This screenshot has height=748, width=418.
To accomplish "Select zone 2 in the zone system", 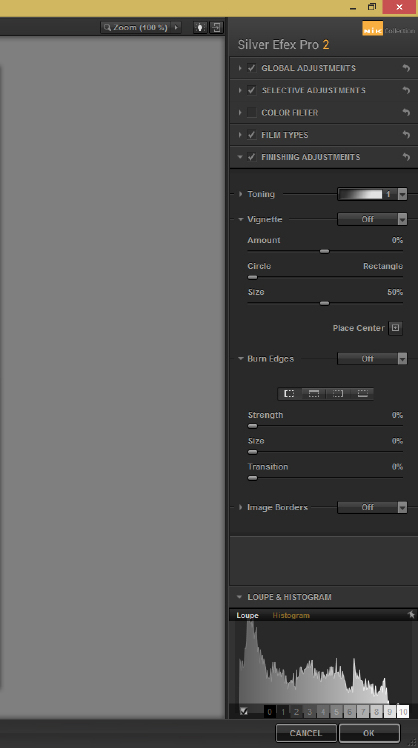I will point(296,712).
